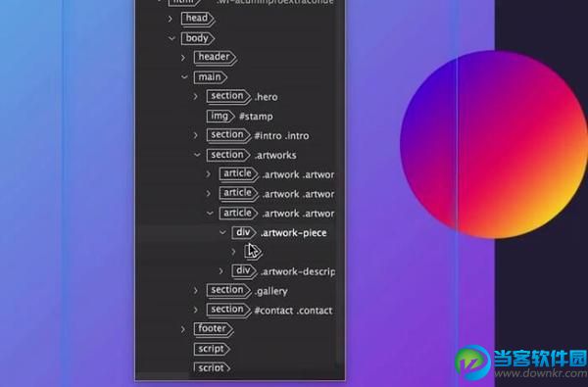Select the header tag
588x387 pixels.
215,58
